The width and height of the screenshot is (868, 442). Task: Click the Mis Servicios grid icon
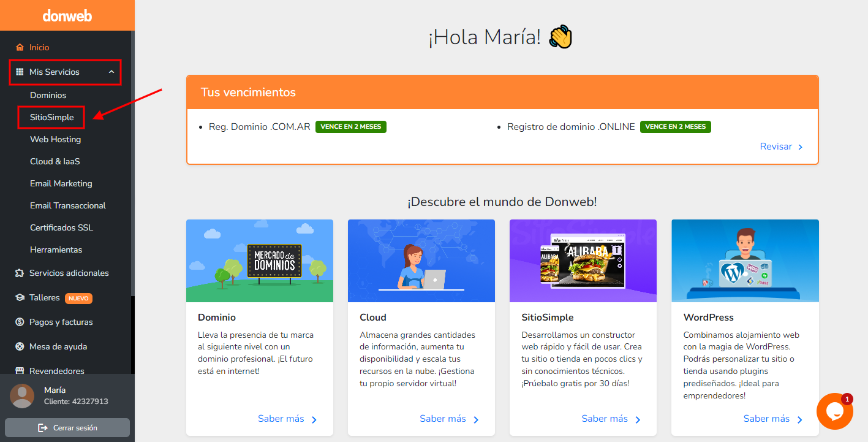(x=20, y=72)
